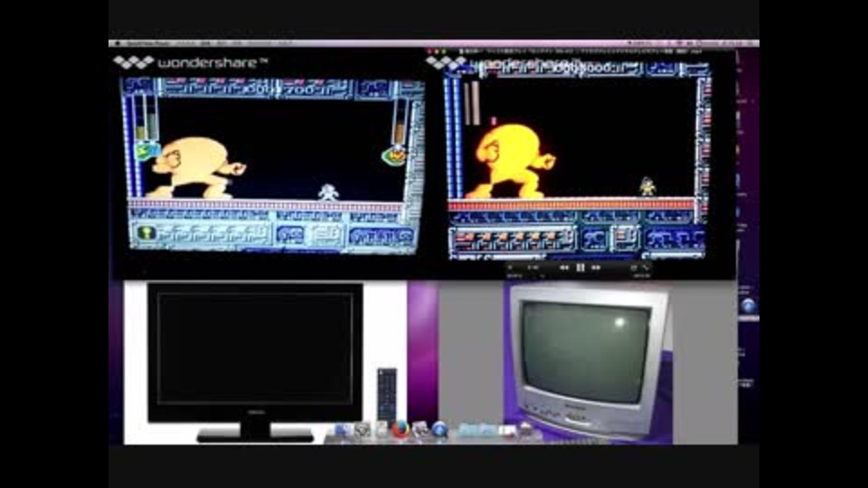The height and width of the screenshot is (488, 868).
Task: Click the volume icon in QuickTime controller
Action: point(510,267)
